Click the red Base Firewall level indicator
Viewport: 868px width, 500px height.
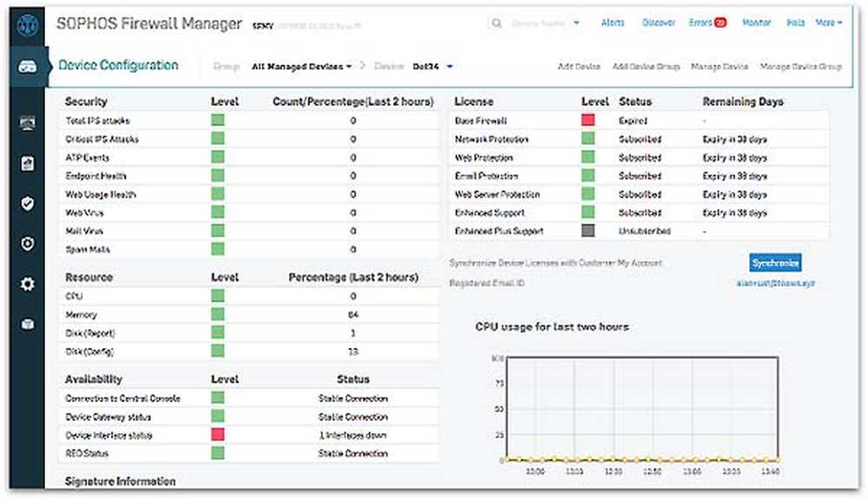(589, 121)
